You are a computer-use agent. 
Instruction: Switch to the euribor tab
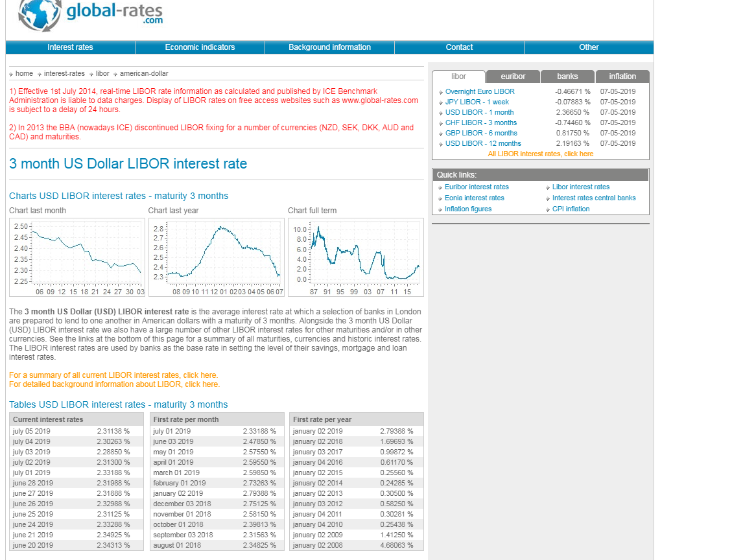513,76
